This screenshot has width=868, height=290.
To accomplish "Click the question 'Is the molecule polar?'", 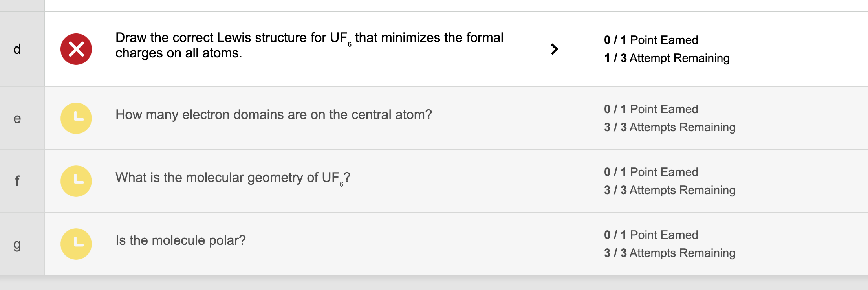I will [x=181, y=240].
